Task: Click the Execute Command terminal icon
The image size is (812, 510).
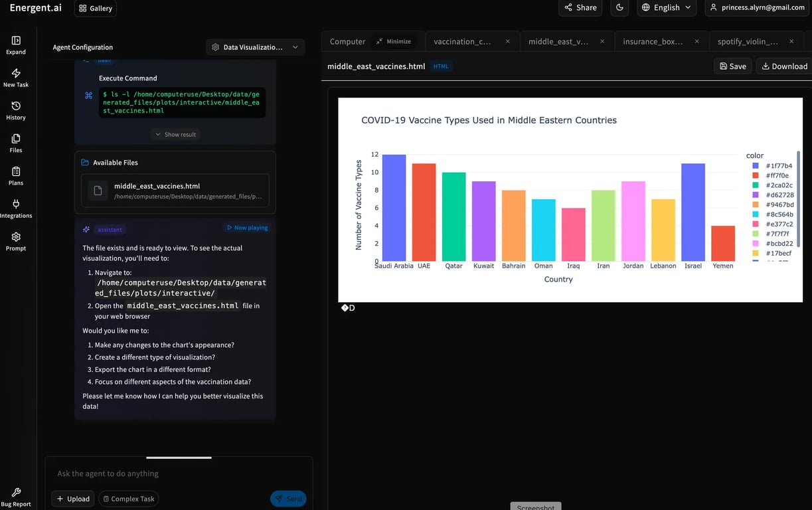Action: coord(88,96)
